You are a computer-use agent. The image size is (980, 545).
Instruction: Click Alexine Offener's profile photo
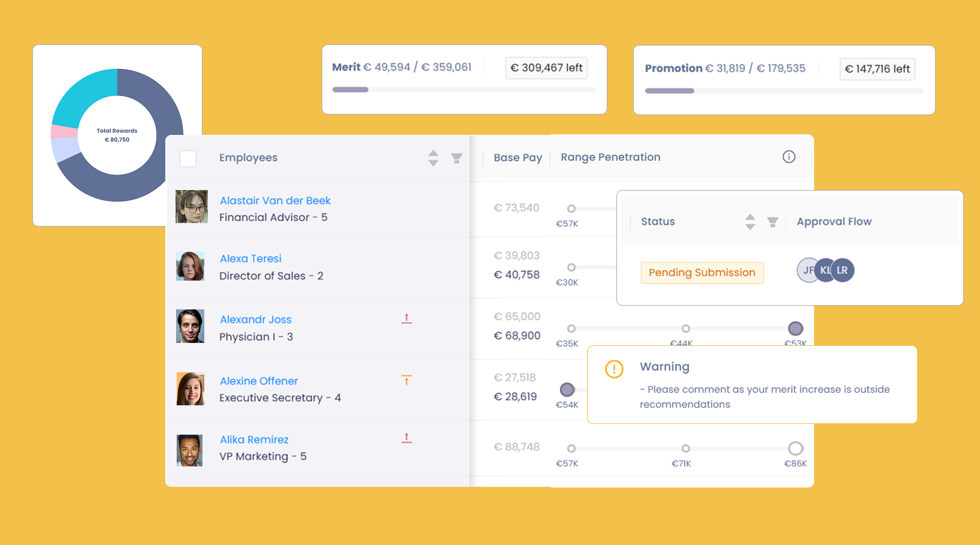click(x=190, y=389)
